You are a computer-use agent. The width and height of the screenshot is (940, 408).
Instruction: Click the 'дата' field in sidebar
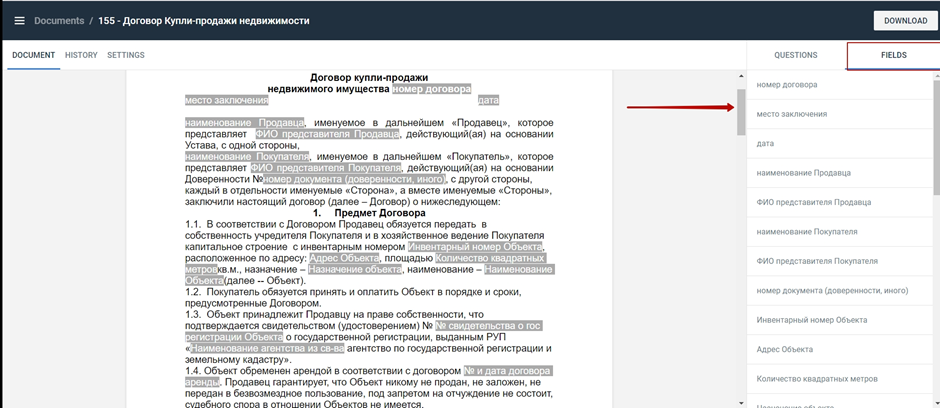pyautogui.click(x=765, y=143)
